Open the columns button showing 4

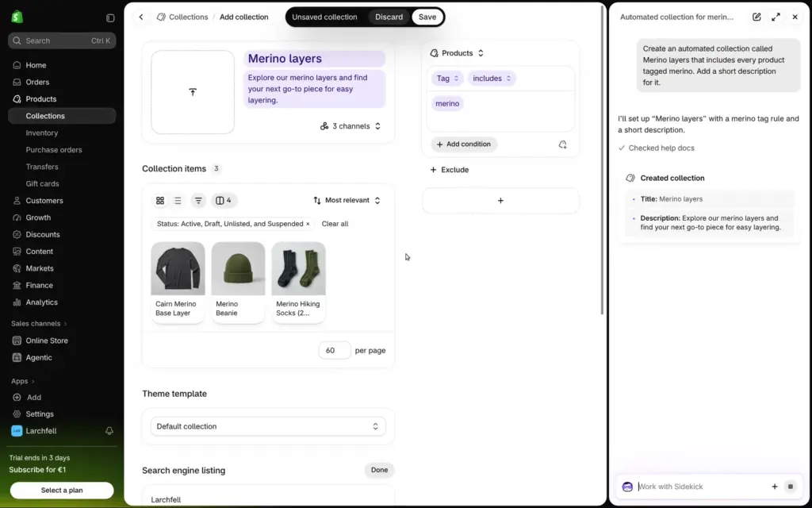(224, 200)
